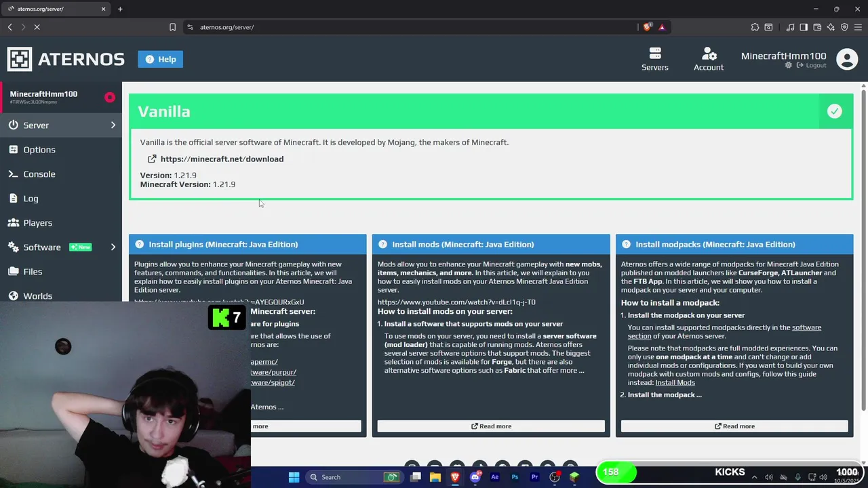The width and height of the screenshot is (868, 488).
Task: Click the Vanilla heading
Action: pos(164,111)
